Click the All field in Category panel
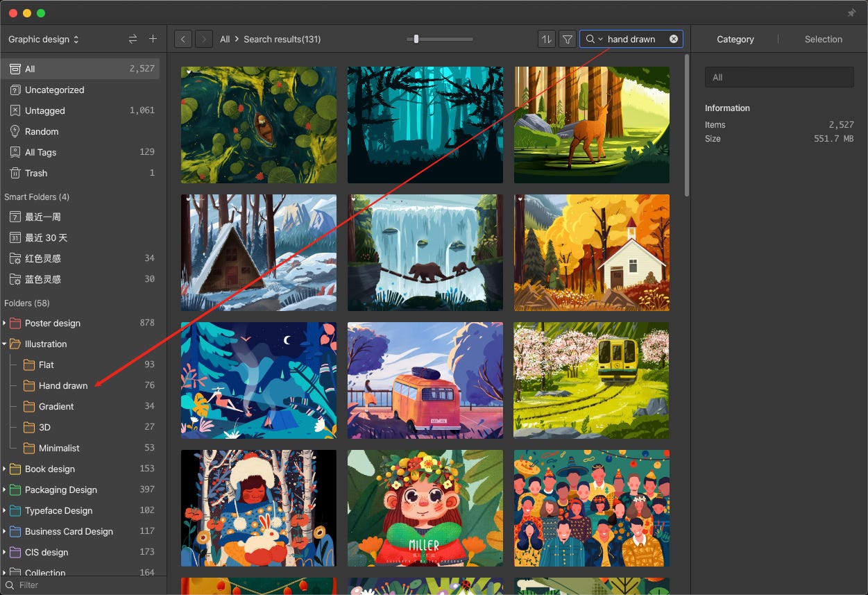 (x=779, y=77)
